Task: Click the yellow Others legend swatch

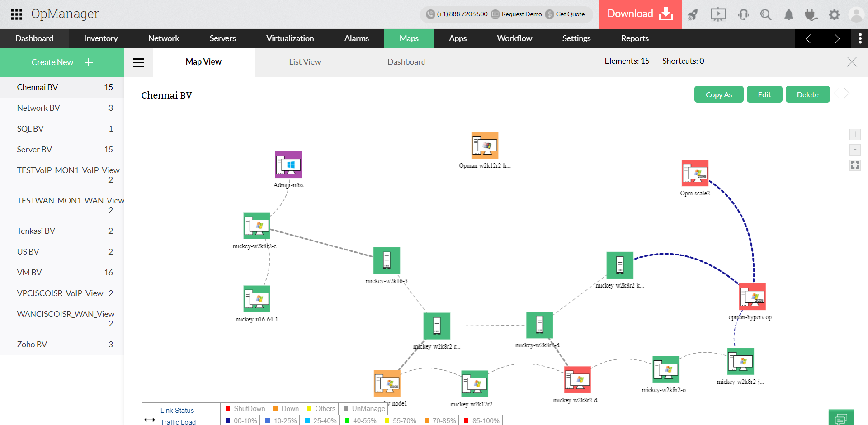Action: click(x=309, y=409)
